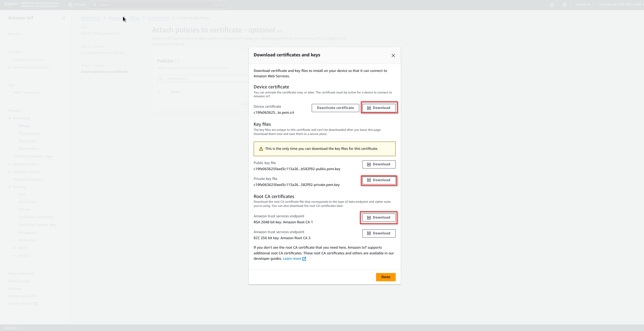644x331 pixels.
Task: Download the Public key file
Action: [379, 164]
